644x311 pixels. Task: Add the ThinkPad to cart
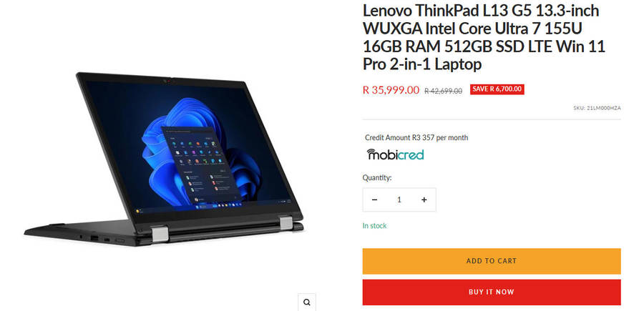(492, 261)
